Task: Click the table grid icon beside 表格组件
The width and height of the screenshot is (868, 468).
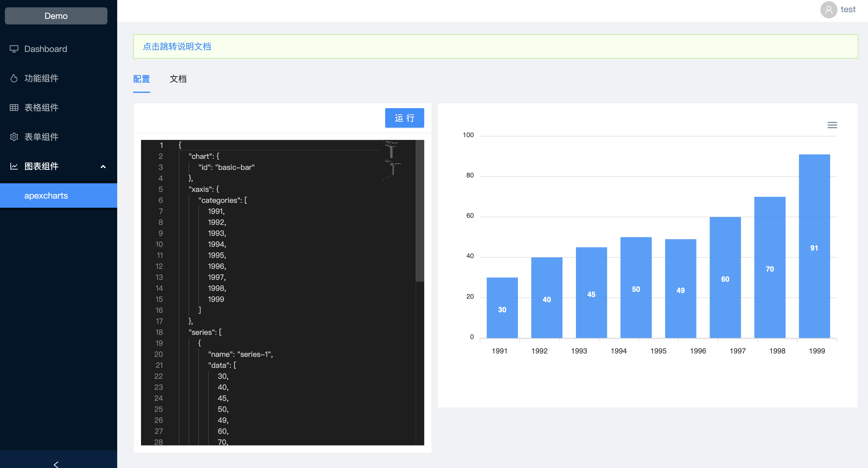Action: pos(14,108)
